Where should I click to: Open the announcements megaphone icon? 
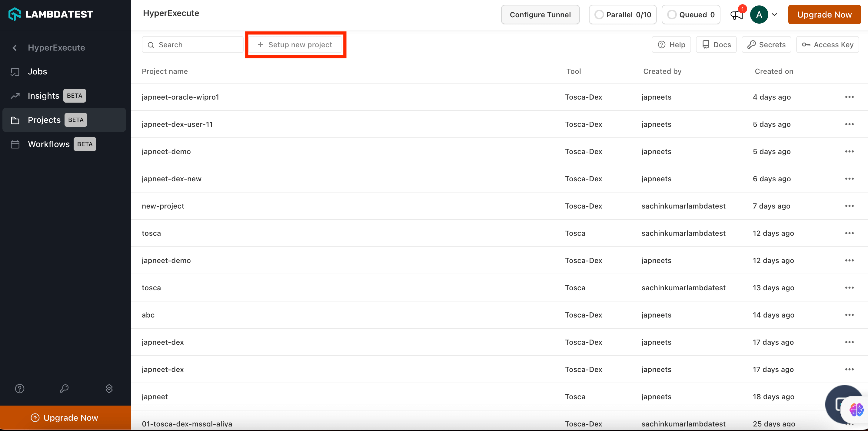[737, 15]
